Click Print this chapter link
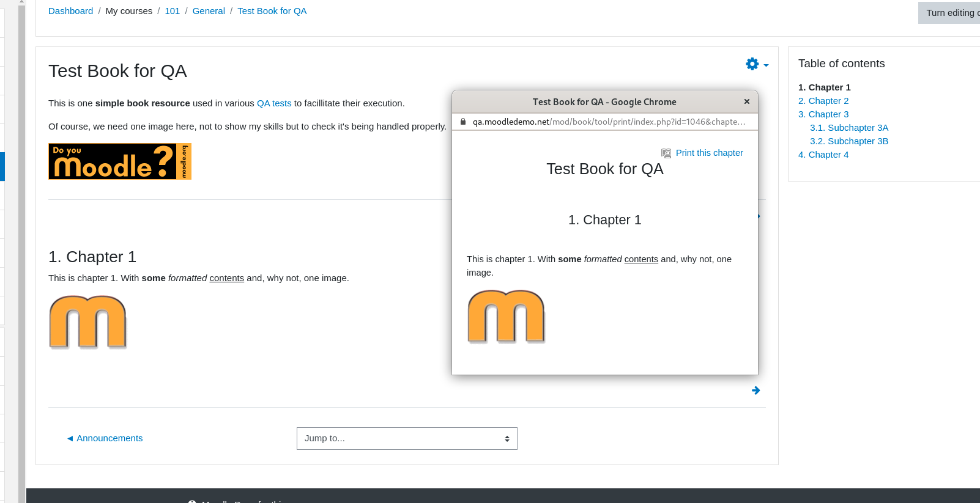 point(710,153)
